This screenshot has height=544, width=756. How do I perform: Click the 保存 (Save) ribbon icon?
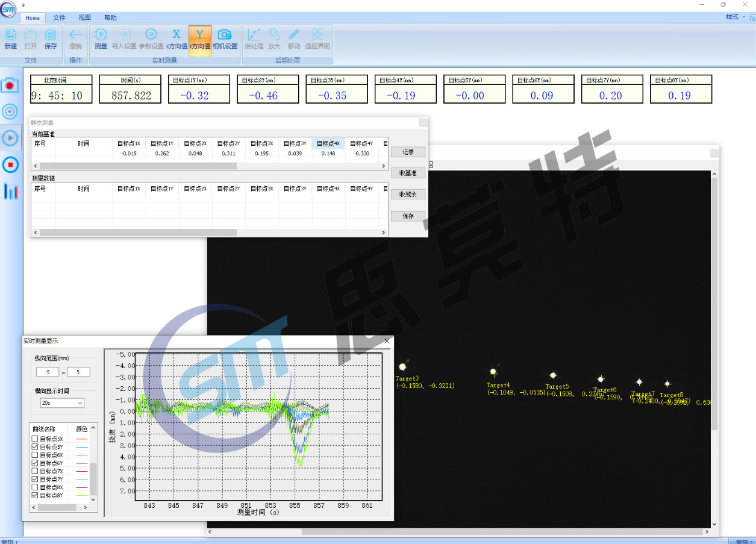[51, 39]
